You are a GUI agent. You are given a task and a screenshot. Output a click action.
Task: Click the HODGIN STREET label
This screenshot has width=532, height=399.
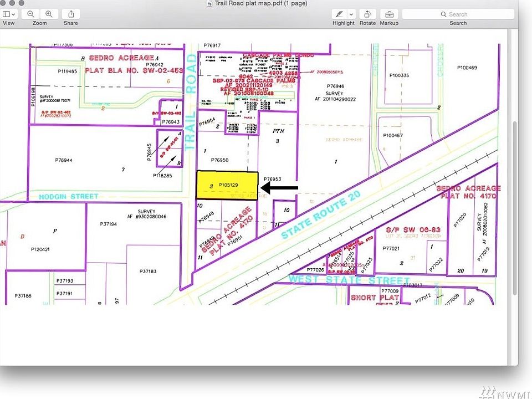point(69,196)
